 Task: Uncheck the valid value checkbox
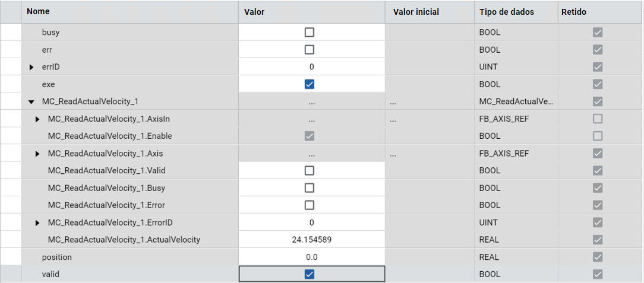point(309,274)
